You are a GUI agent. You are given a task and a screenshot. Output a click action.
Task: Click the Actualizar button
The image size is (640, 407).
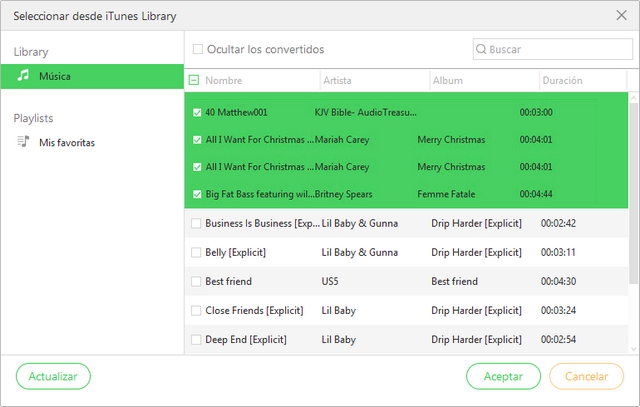pyautogui.click(x=53, y=376)
